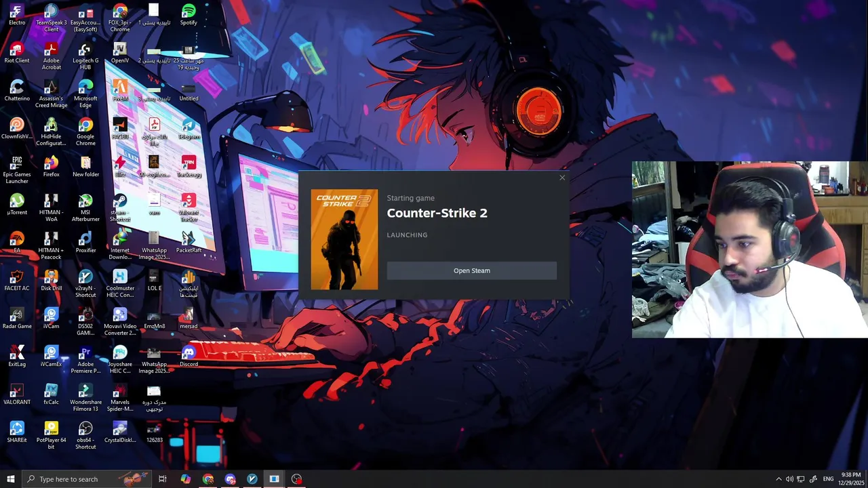Select the New folder icon
The height and width of the screenshot is (488, 868).
(x=85, y=167)
